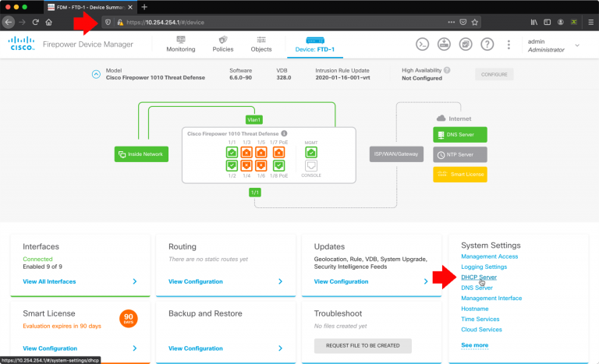Click port 1/1 interface icon
The height and width of the screenshot is (364, 599).
[232, 153]
